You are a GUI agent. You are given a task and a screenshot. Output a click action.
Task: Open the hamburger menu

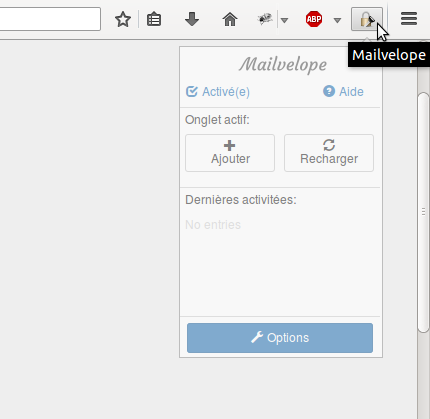click(409, 19)
